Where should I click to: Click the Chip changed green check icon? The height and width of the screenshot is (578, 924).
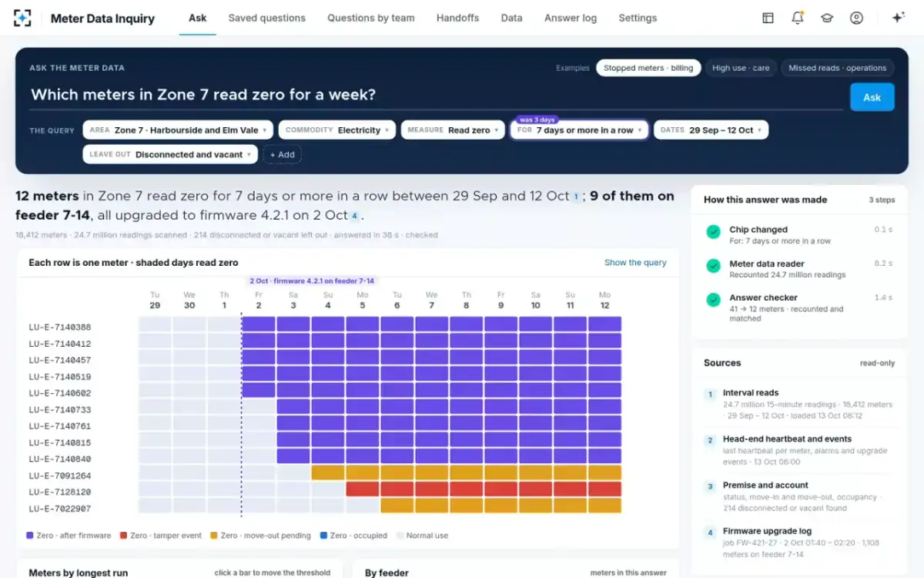pos(714,231)
